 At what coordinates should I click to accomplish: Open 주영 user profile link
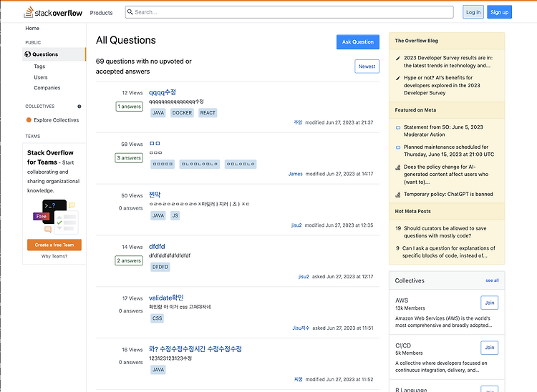[298, 122]
